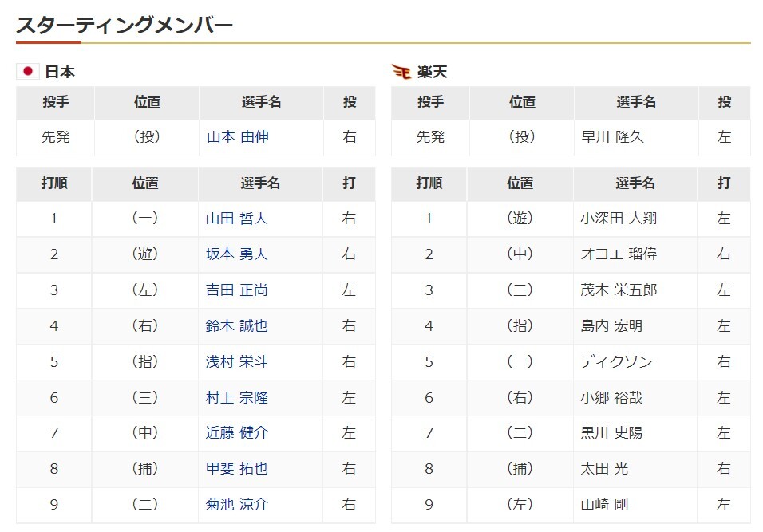The height and width of the screenshot is (532, 763).
Task: Select 坂本 勇人 player link
Action: click(236, 254)
